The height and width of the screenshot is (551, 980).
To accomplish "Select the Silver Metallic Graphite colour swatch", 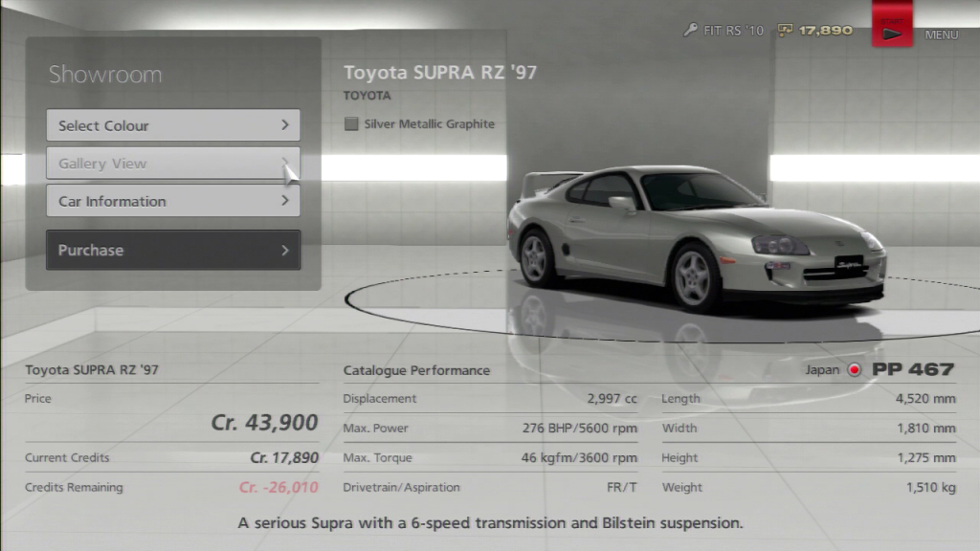I will point(351,123).
